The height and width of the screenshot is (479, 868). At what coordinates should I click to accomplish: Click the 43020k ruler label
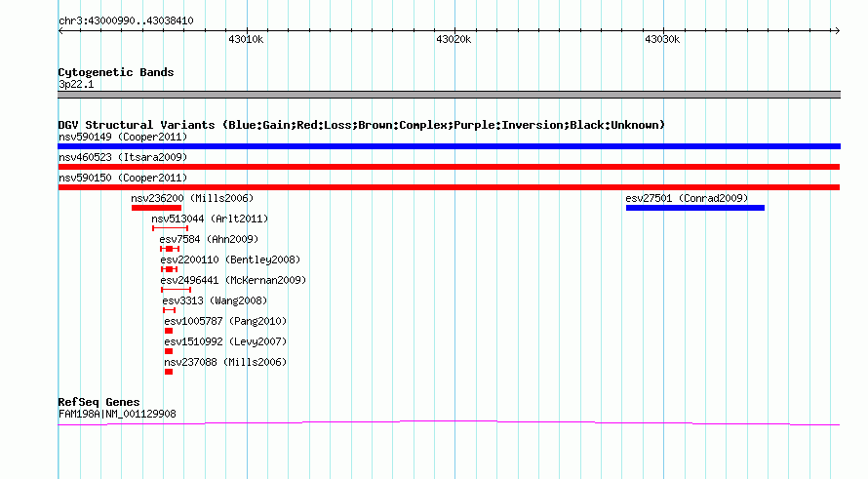click(x=454, y=39)
